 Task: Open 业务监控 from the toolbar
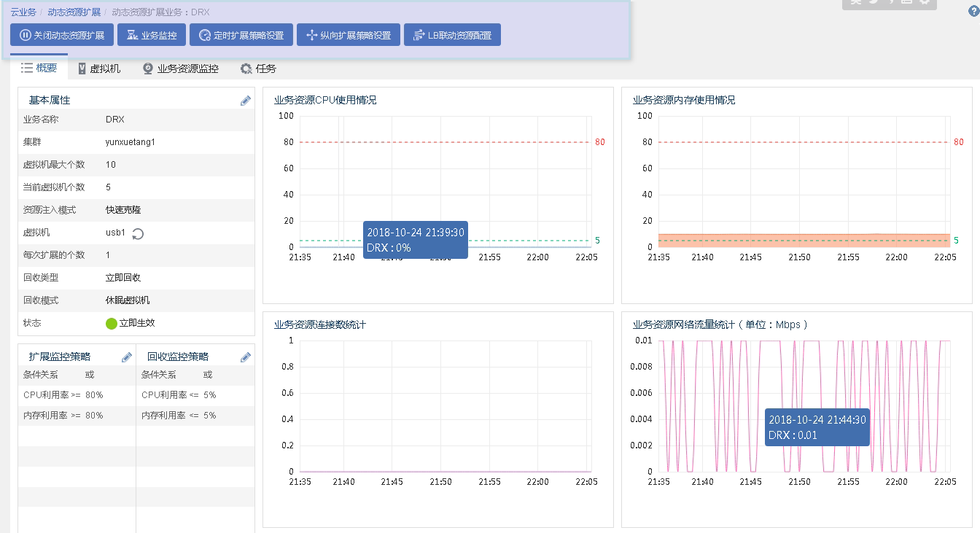click(x=152, y=35)
